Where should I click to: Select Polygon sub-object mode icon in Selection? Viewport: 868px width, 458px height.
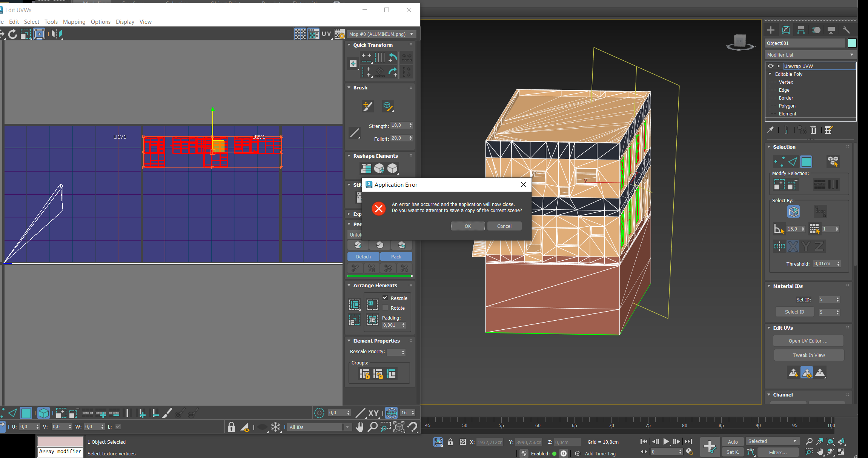click(x=806, y=162)
